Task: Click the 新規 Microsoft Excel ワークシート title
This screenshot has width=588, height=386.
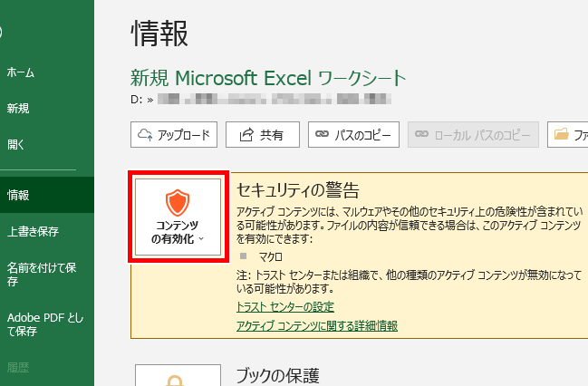Action: [268, 79]
